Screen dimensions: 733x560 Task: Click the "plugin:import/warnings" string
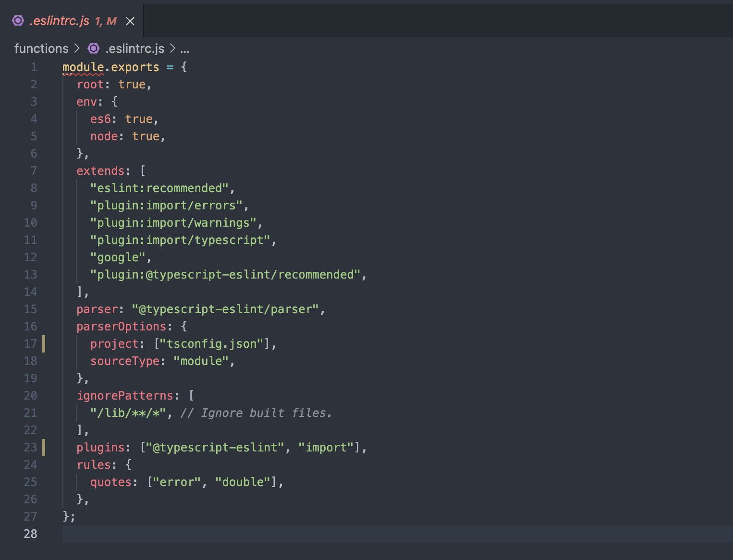[173, 223]
